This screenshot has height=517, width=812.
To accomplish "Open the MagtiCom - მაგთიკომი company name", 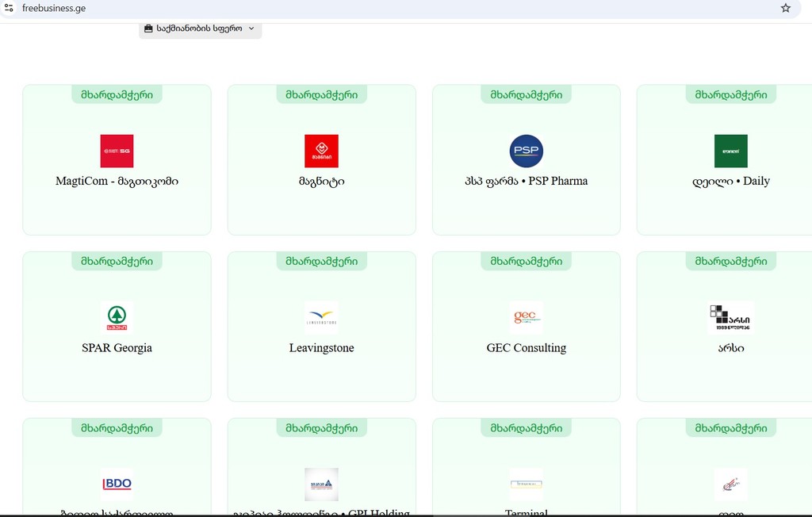I will coord(117,182).
